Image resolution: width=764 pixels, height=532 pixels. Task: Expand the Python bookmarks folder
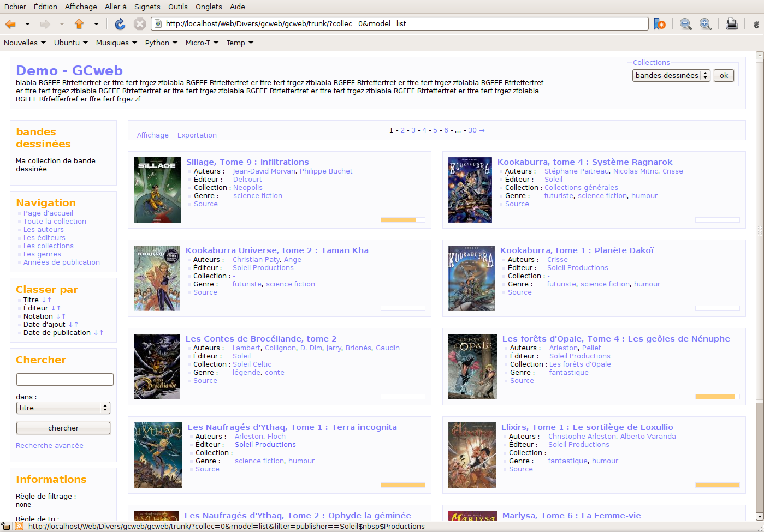(161, 43)
